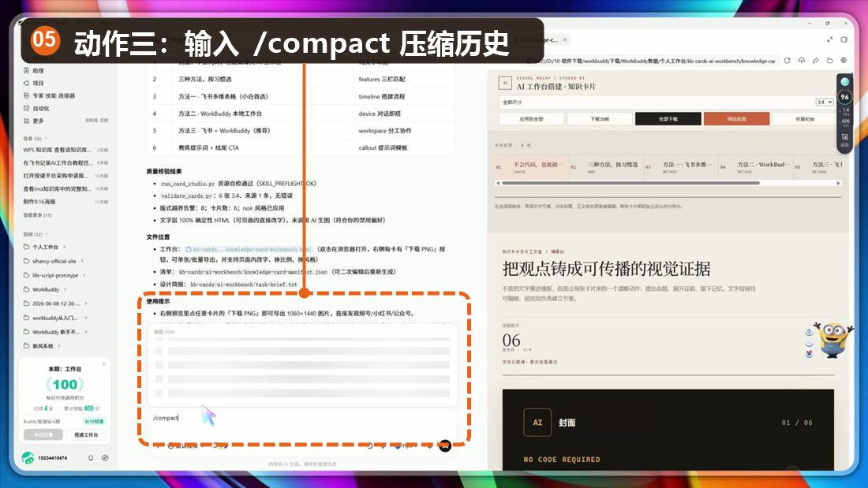Open task 制作9:16海报
Viewport: 868px width, 488px height.
[x=65, y=201]
